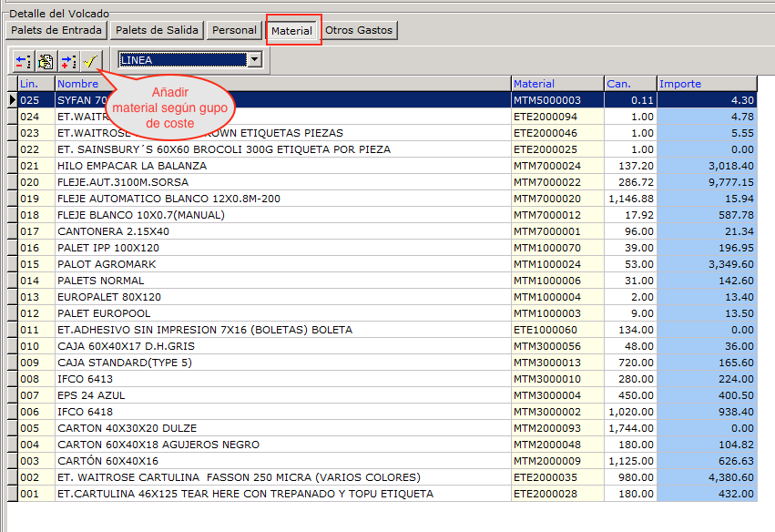
Task: Switch to Palets de Entrada tab
Action: tap(56, 30)
